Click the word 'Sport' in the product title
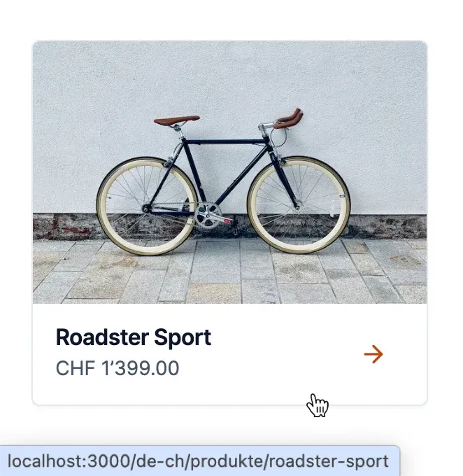This screenshot has width=463, height=476. tap(183, 338)
